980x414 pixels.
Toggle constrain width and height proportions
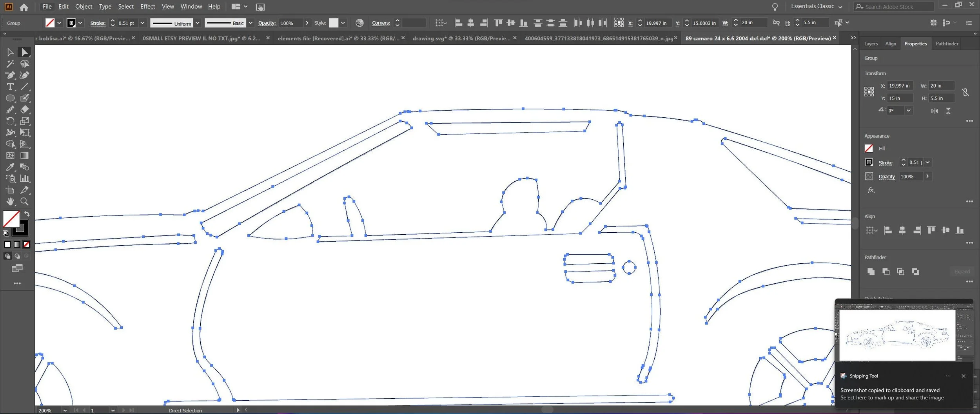(965, 92)
